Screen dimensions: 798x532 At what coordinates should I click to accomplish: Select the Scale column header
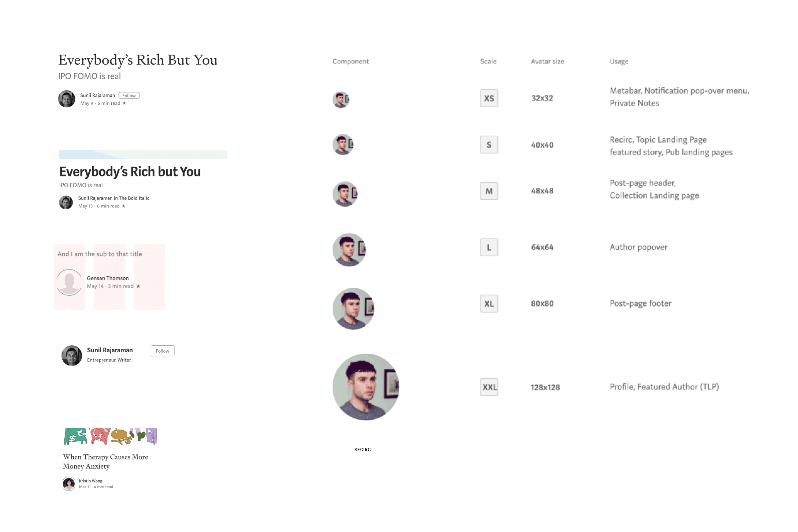coord(488,61)
